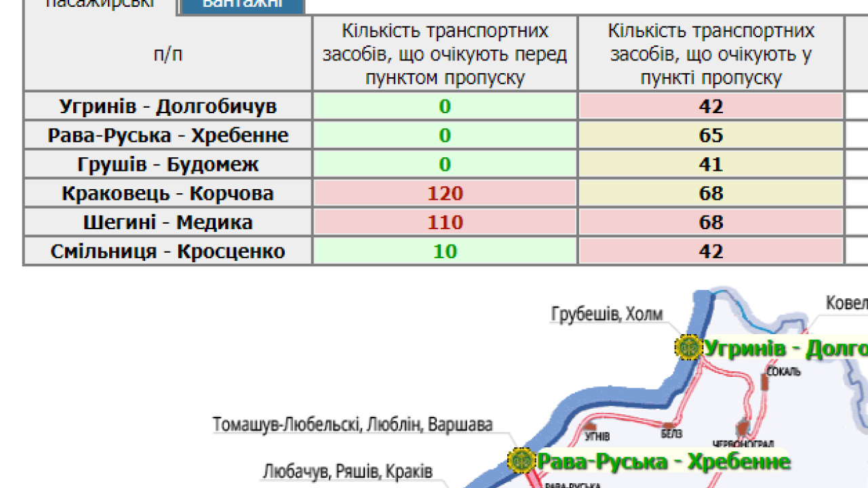Image resolution: width=868 pixels, height=488 pixels.
Task: Click the 65 vehicles value cell
Action: pyautogui.click(x=711, y=136)
